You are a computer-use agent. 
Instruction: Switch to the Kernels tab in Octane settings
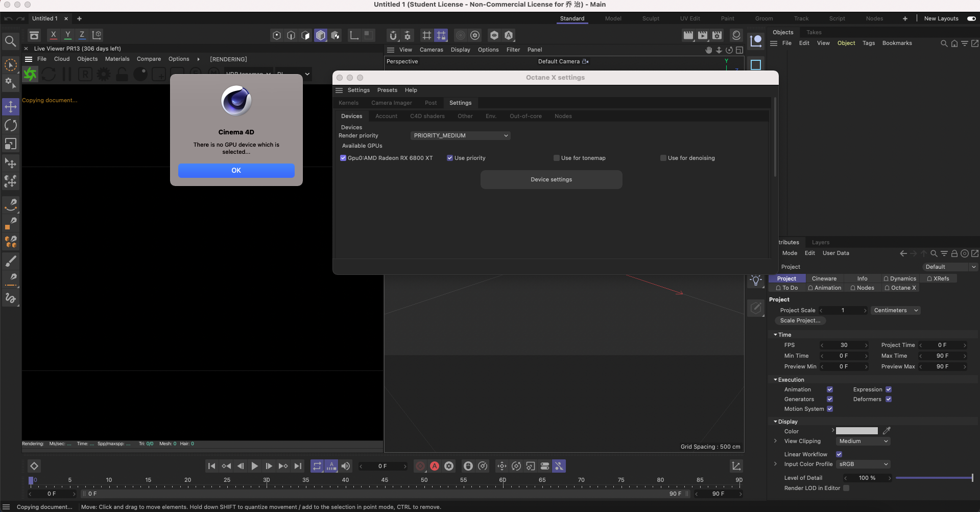pos(348,103)
